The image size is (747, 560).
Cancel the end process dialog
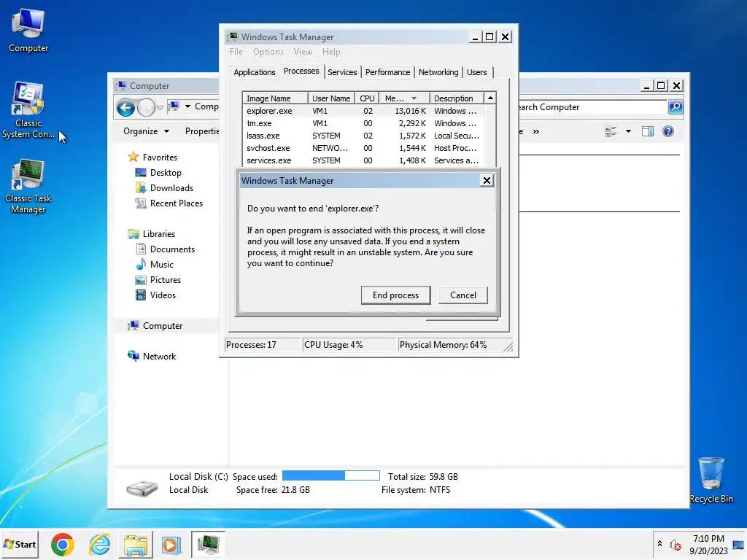click(463, 295)
